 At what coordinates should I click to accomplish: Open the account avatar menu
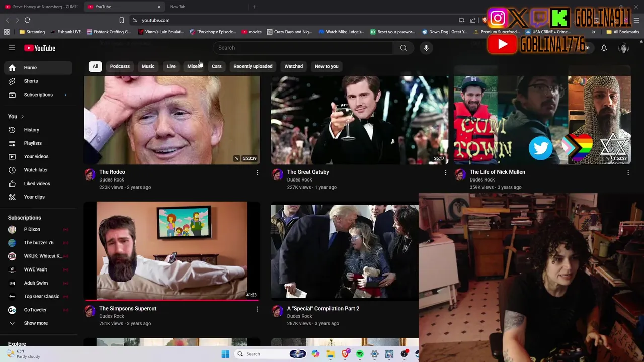click(624, 48)
